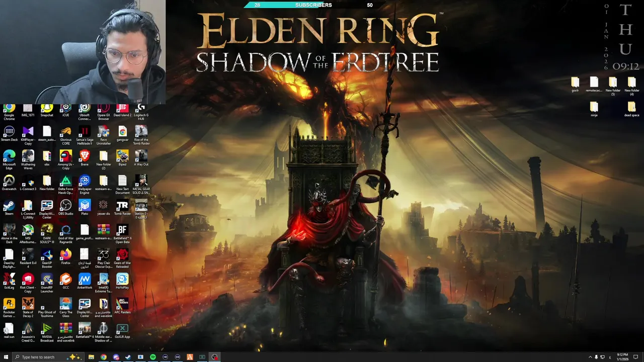Open the Wallpaper Engine desktop shortcut
Screen dimensions: 644x362
click(85, 185)
